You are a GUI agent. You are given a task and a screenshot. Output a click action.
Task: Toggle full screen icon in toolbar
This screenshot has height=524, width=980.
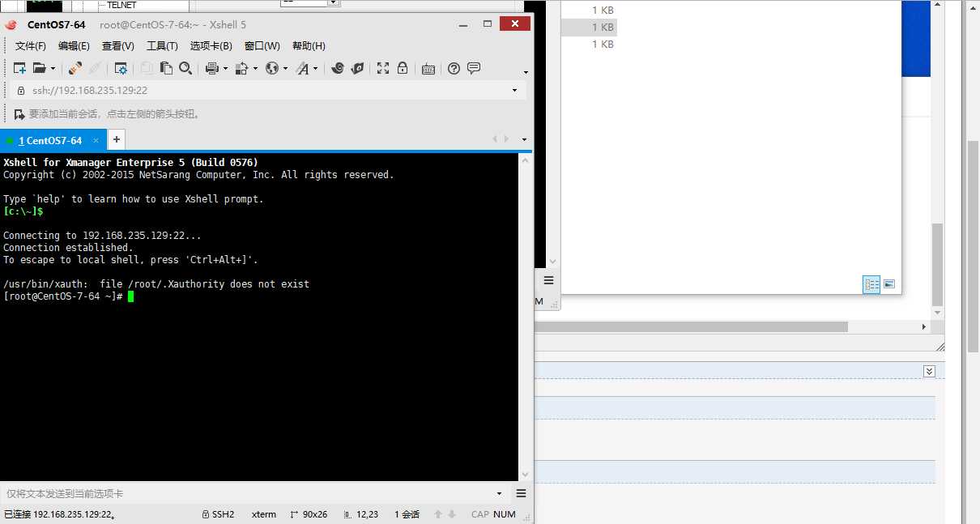383,69
